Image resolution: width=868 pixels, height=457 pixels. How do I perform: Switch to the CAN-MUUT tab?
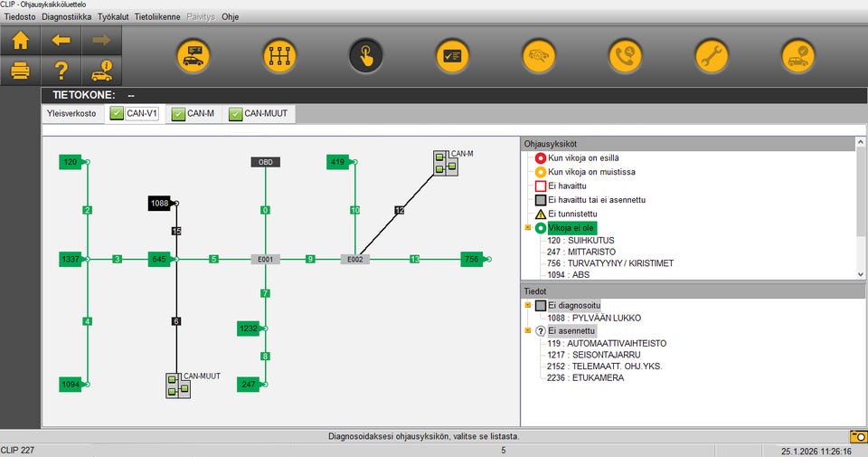259,113
